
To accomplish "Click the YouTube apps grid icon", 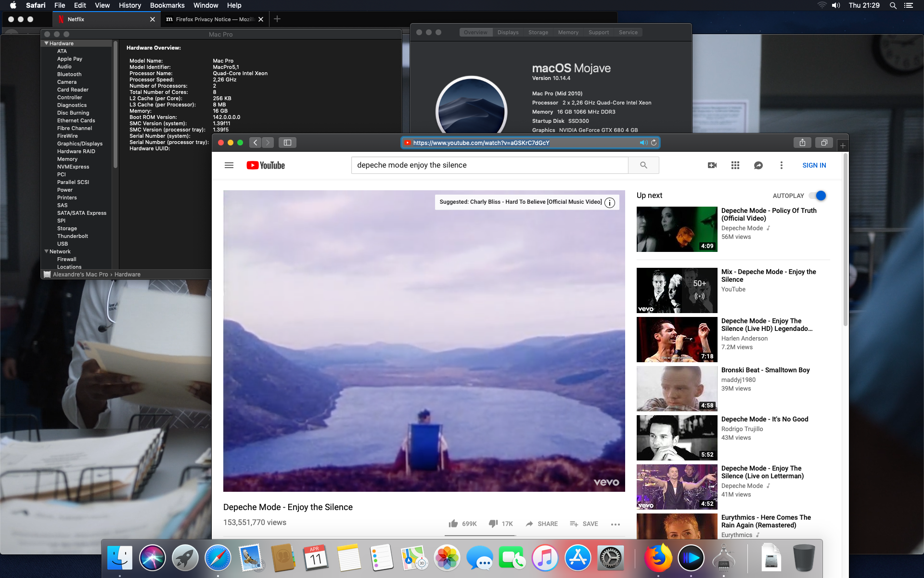I will (x=735, y=165).
